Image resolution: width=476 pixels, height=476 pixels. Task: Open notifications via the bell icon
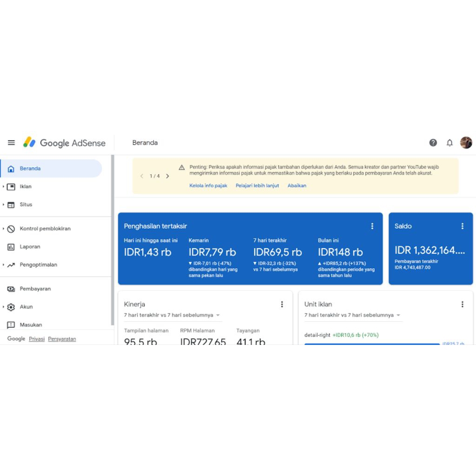[450, 143]
